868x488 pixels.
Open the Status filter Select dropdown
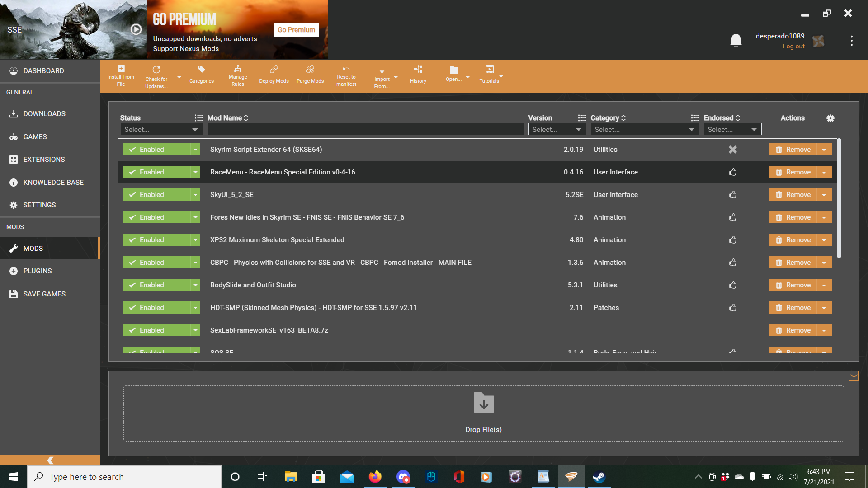pyautogui.click(x=161, y=130)
